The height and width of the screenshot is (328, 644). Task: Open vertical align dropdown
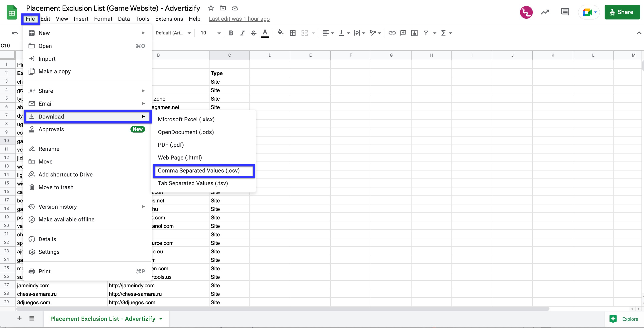click(x=344, y=33)
